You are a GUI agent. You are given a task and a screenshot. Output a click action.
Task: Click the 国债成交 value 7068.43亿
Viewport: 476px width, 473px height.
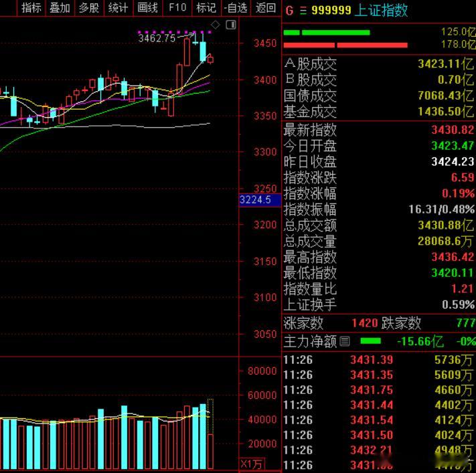point(446,96)
